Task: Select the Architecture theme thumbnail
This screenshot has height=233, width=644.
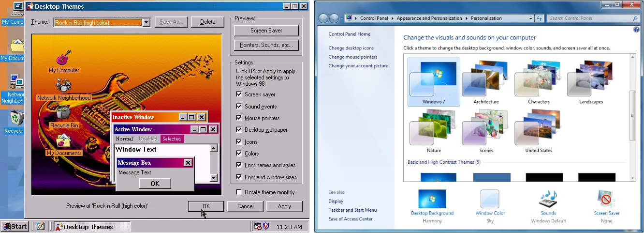Action: click(486, 82)
